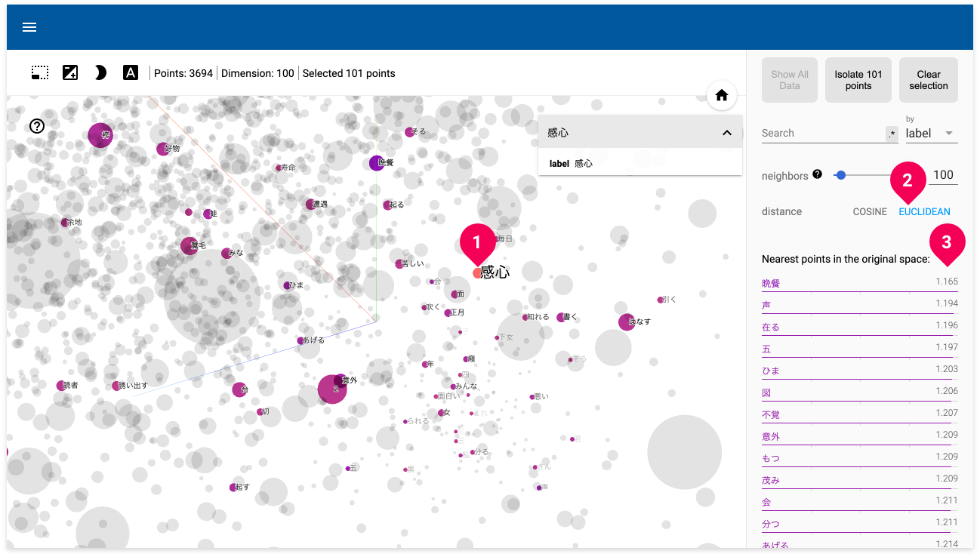Open the help circle on the scatter plot
The image size is (980, 557).
coord(37,126)
